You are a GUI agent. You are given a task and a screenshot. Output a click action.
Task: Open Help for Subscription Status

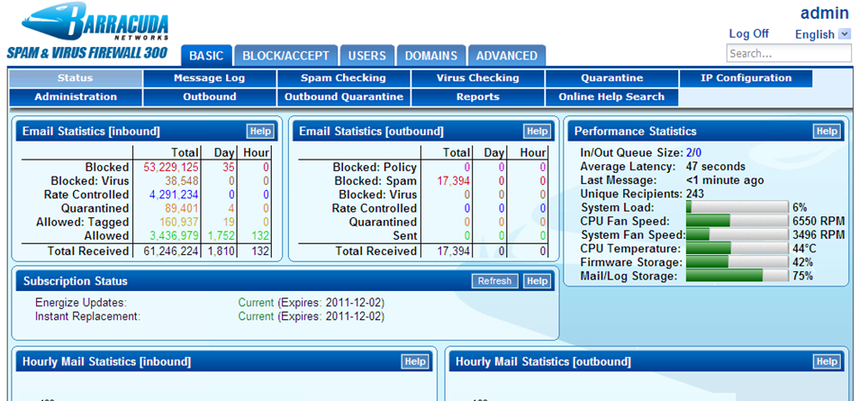[x=537, y=281]
